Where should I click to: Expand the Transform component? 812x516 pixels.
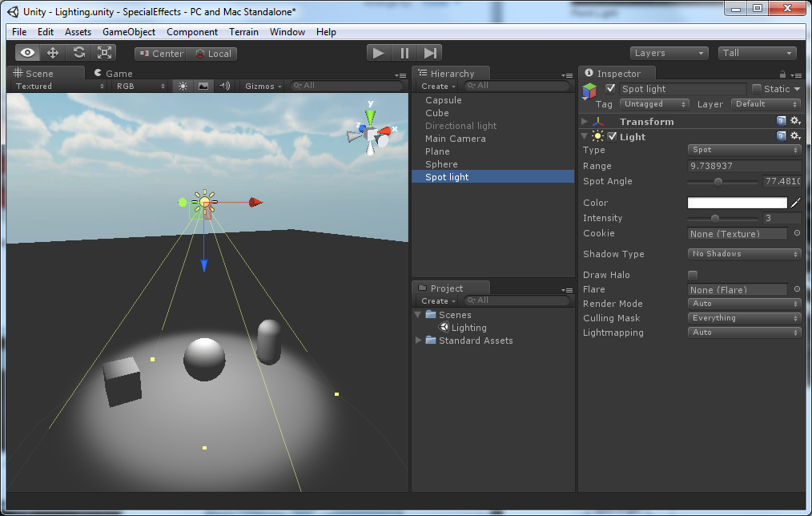(584, 122)
